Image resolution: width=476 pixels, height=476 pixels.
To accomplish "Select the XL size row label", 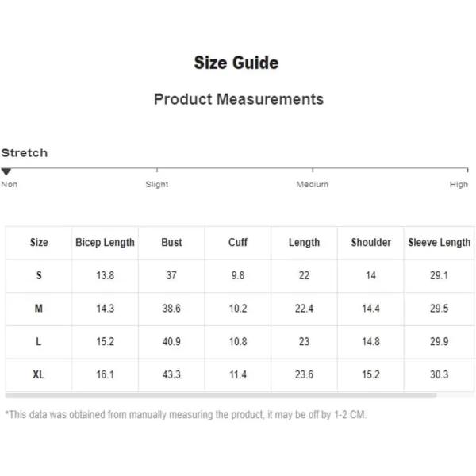I will point(39,374).
